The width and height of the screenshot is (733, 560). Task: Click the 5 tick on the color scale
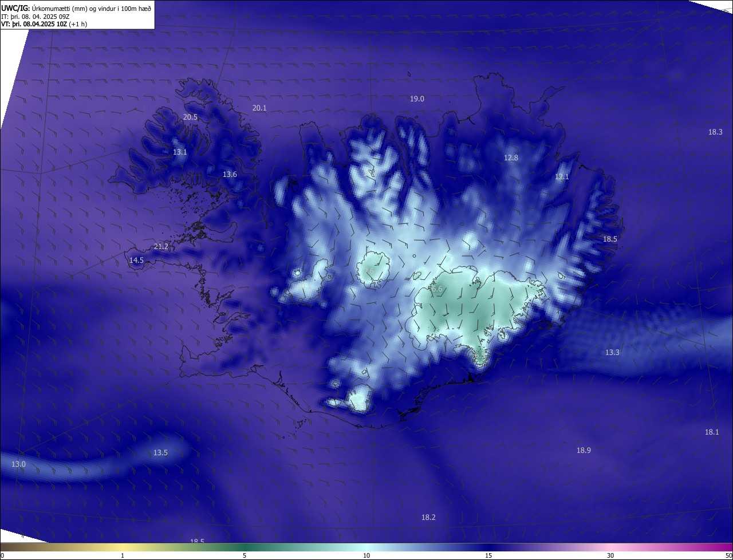coord(245,555)
